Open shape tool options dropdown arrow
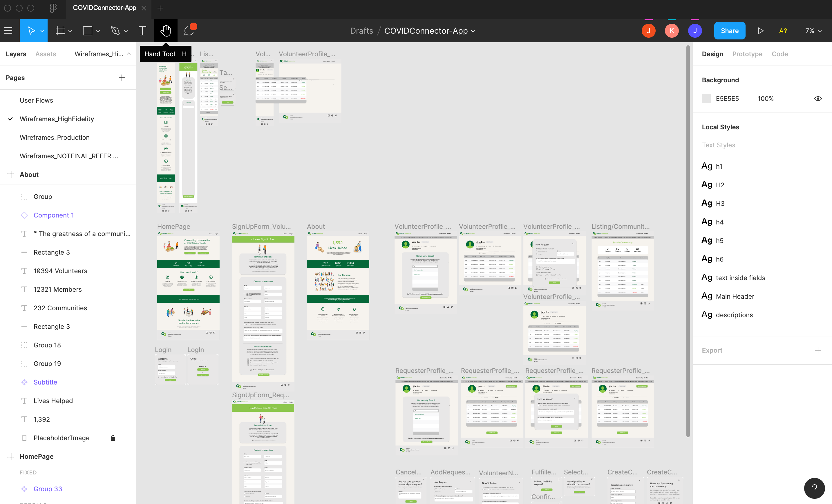Viewport: 832px width, 504px height. pyautogui.click(x=98, y=31)
